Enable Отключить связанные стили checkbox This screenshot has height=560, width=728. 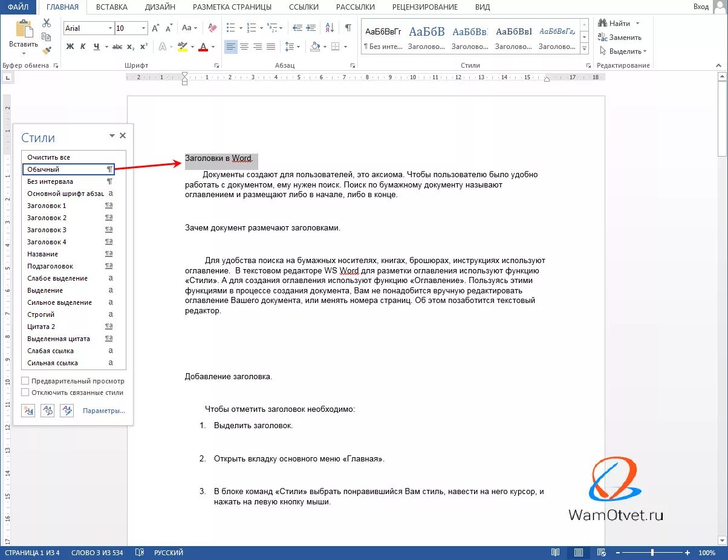point(25,392)
